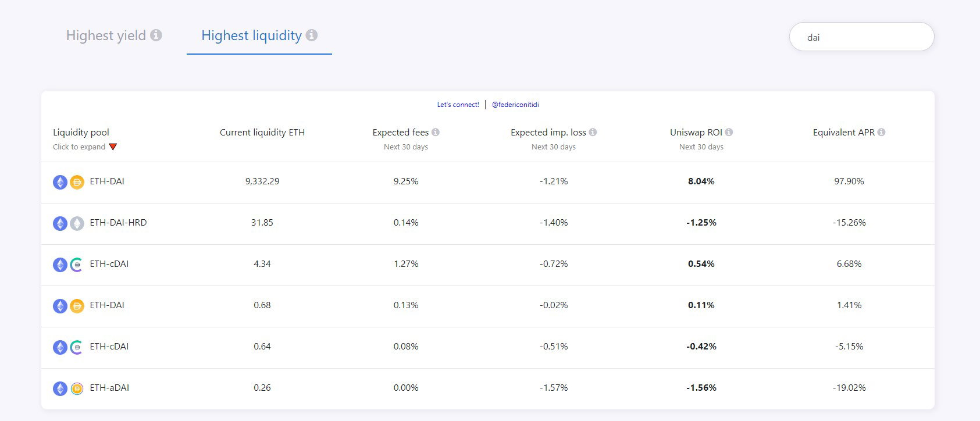Click the red triangle next to Click to expand
980x421 pixels.
(x=113, y=147)
